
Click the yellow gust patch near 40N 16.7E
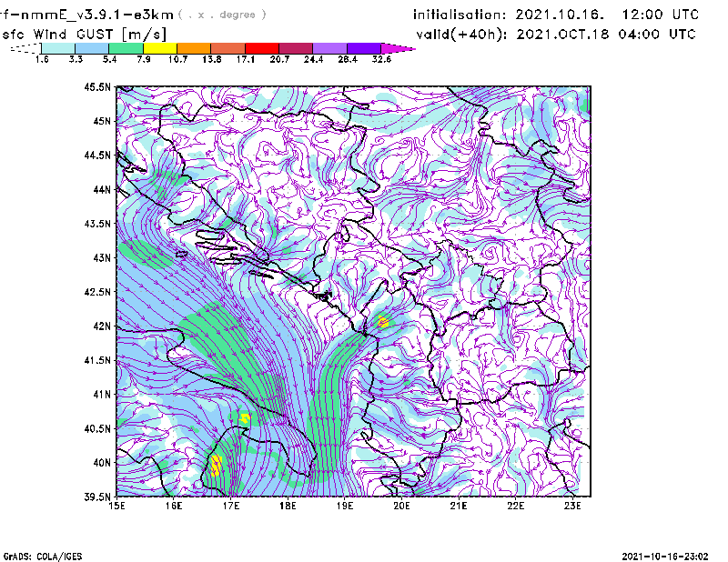216,465
